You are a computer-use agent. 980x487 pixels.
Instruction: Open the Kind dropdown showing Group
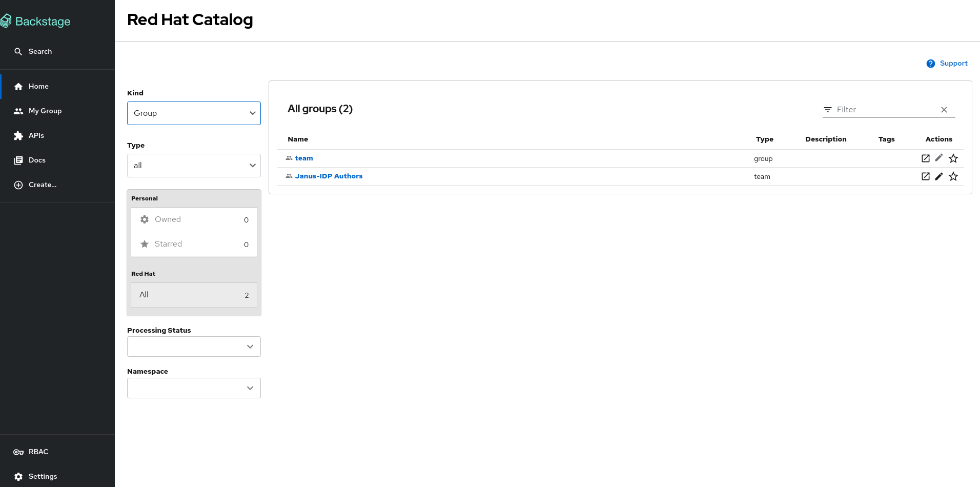click(194, 113)
